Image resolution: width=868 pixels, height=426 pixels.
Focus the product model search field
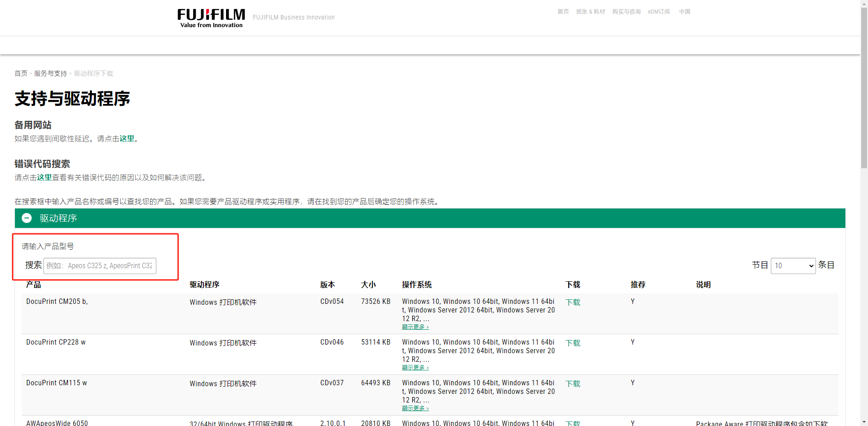(x=100, y=266)
